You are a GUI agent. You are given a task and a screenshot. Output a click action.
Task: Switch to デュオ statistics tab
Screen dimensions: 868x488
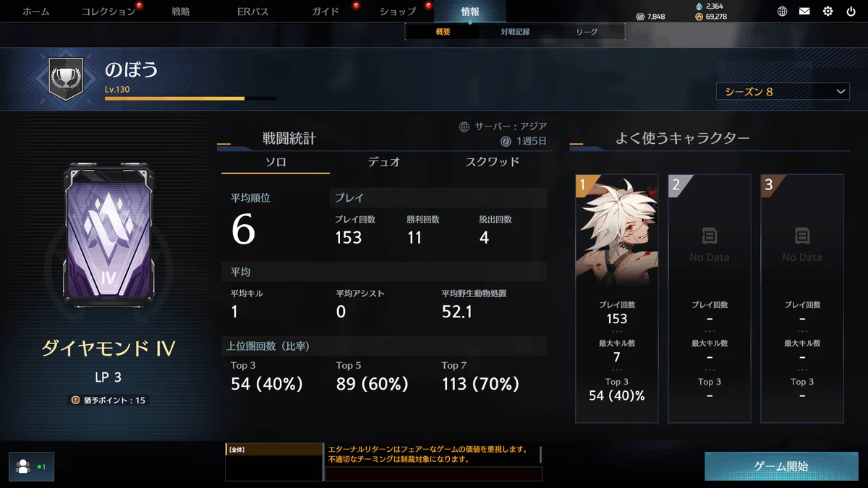pos(384,162)
